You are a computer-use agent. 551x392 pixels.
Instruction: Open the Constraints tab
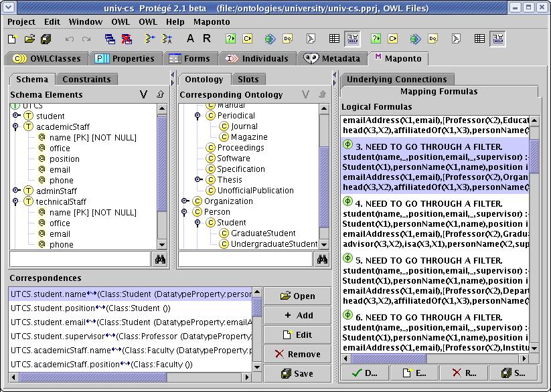(86, 80)
